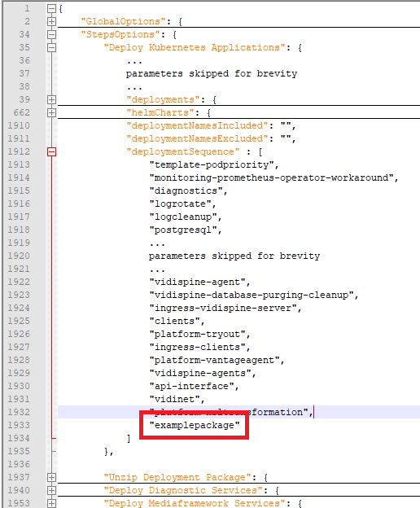Click the "deploymentSequence" key text

pyautogui.click(x=183, y=151)
